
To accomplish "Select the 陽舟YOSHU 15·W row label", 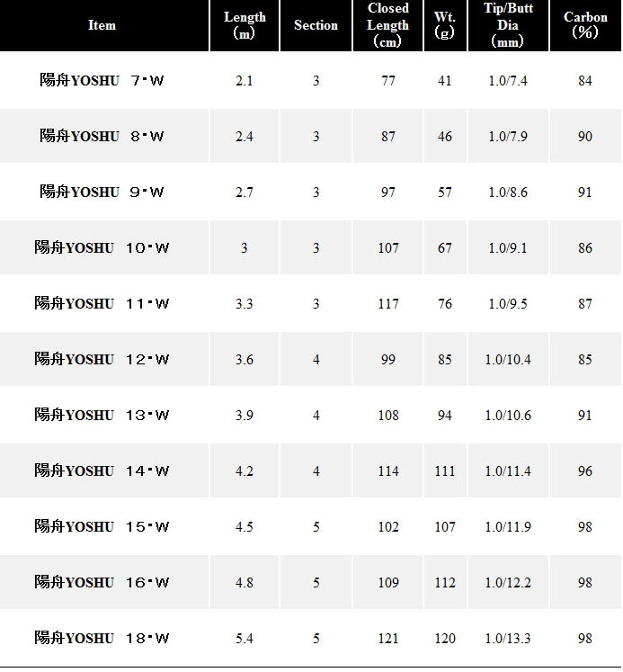I will (x=102, y=526).
